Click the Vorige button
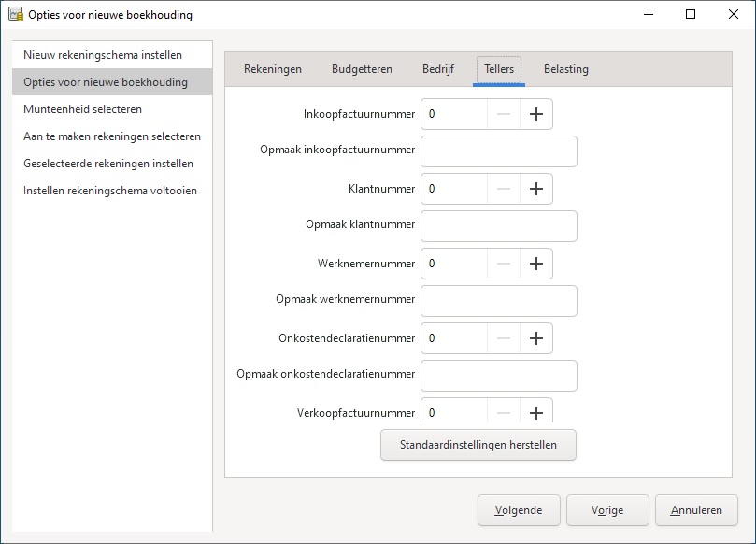756x544 pixels. (607, 510)
